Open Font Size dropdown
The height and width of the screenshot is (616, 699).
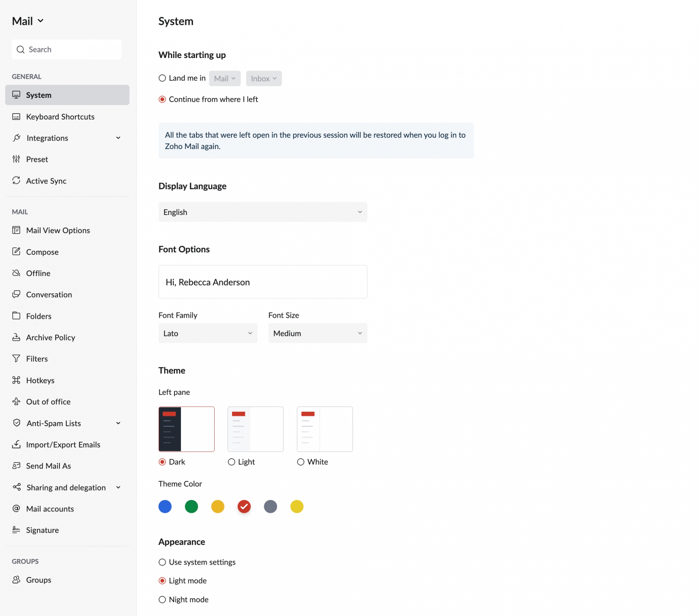(x=317, y=333)
